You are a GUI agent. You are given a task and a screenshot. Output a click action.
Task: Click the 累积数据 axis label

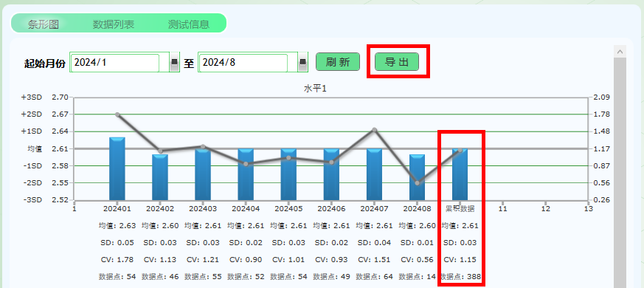[x=460, y=208]
